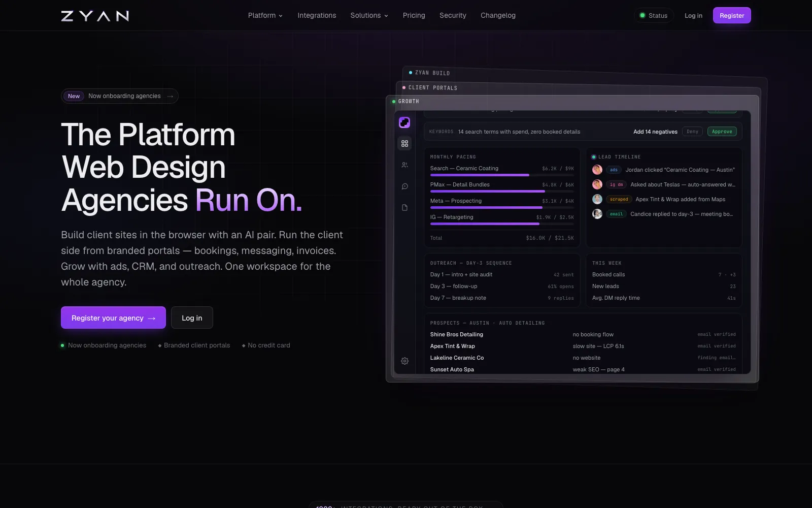Select the ZYAN BUILD window tab
The width and height of the screenshot is (812, 508).
tap(429, 73)
